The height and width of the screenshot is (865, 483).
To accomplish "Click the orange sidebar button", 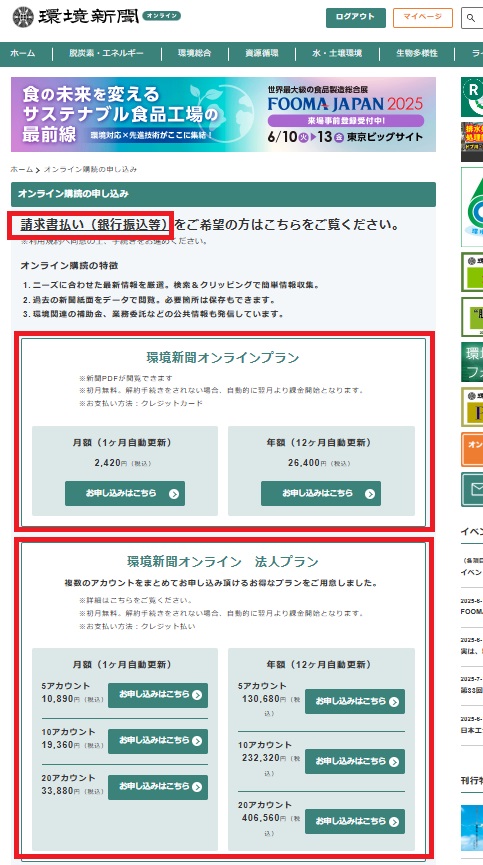I will [x=473, y=449].
